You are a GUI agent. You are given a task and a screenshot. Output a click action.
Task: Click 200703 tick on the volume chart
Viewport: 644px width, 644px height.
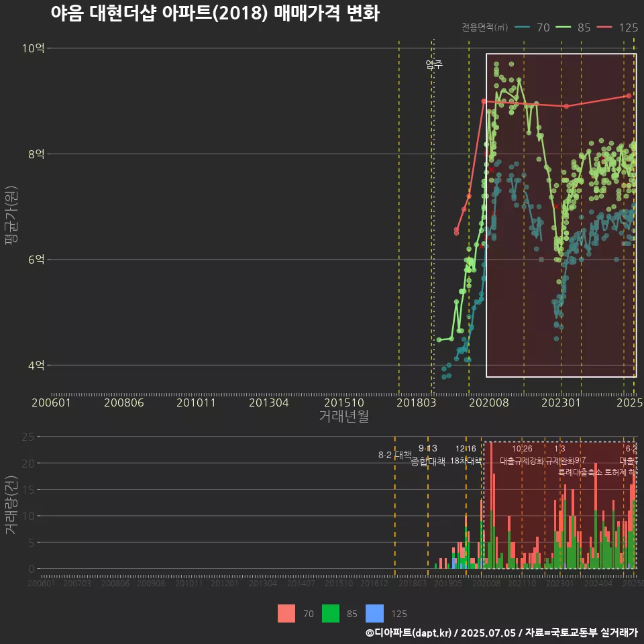click(77, 583)
